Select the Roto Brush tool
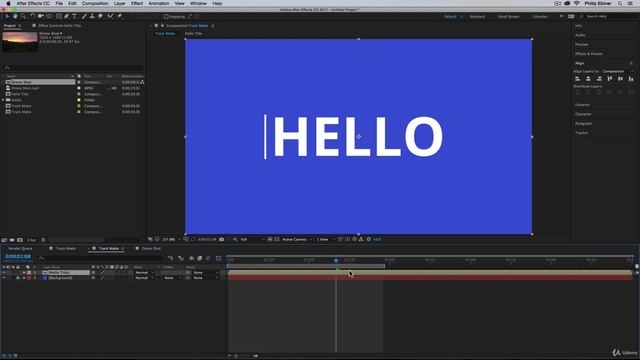 coord(110,16)
